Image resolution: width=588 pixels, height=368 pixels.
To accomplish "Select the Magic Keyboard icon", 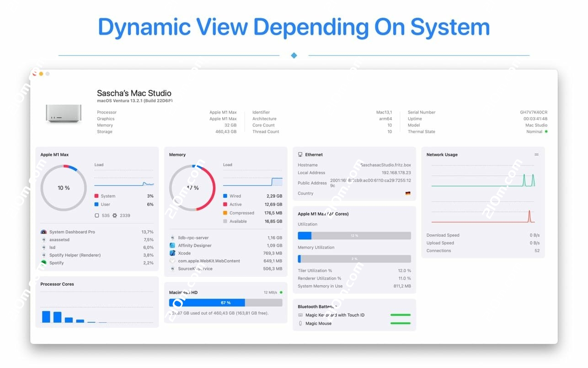I will (299, 315).
